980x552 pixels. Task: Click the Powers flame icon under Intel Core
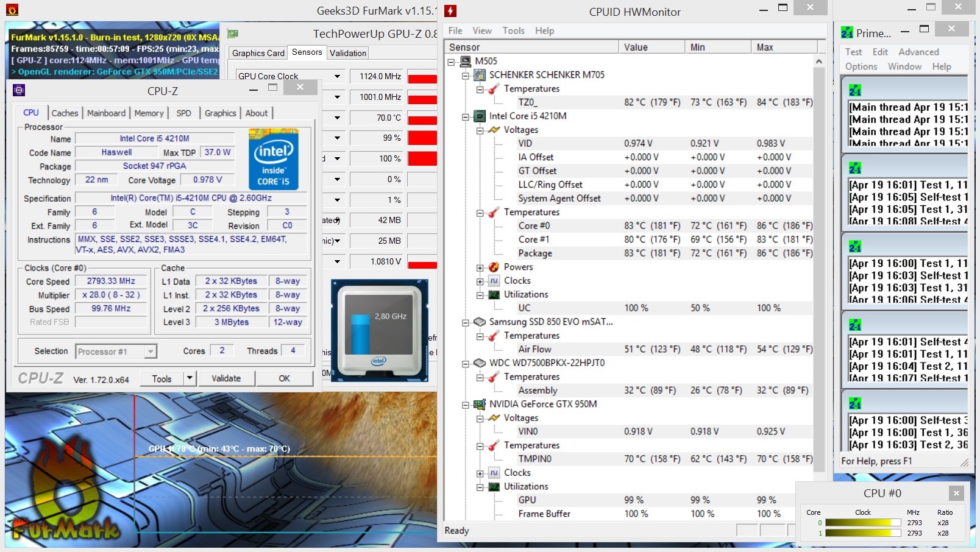point(494,267)
